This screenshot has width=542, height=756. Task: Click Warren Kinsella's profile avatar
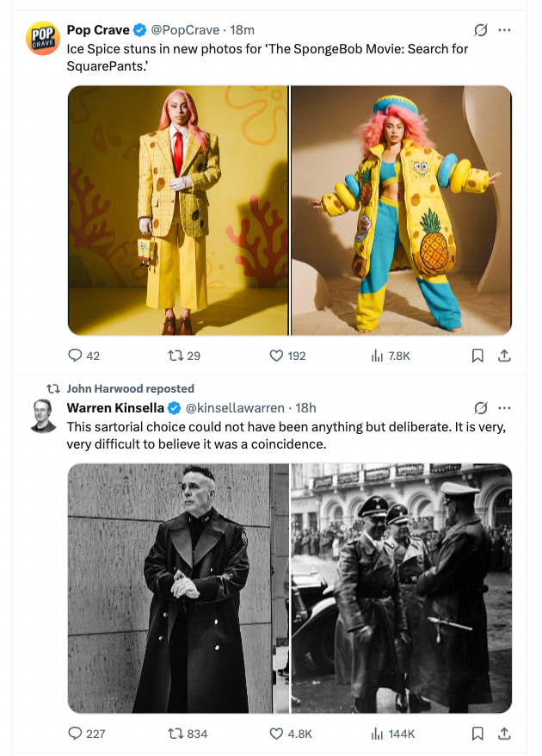pos(43,415)
